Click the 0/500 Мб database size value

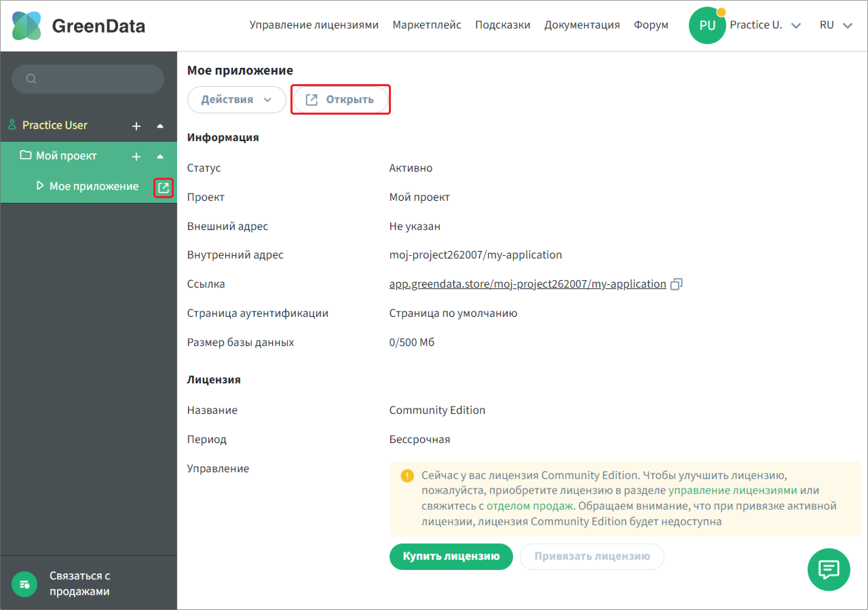tap(412, 342)
